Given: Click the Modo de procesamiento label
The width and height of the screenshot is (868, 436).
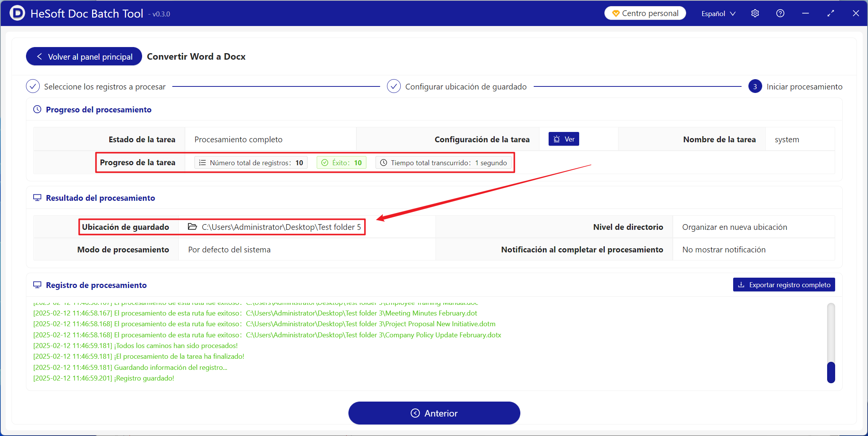Looking at the screenshot, I should point(123,250).
